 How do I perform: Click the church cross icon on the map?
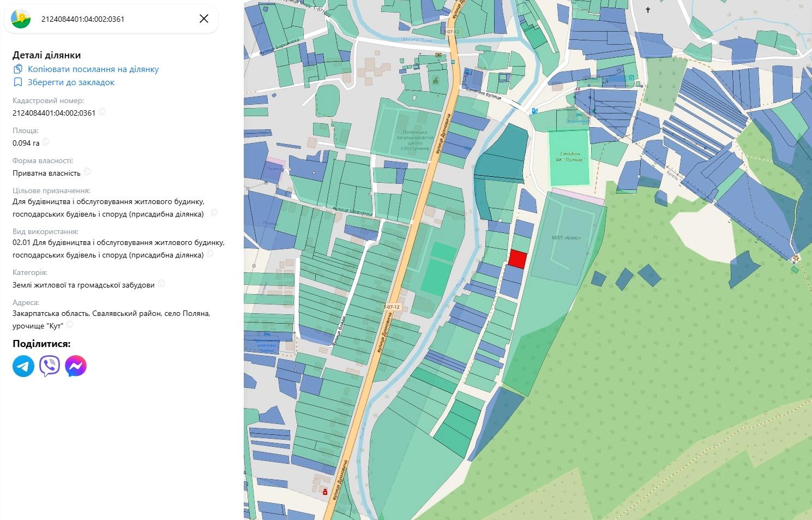[648, 10]
